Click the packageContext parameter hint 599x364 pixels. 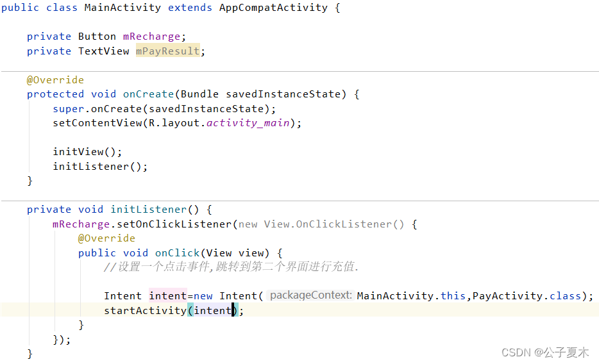pyautogui.click(x=310, y=295)
